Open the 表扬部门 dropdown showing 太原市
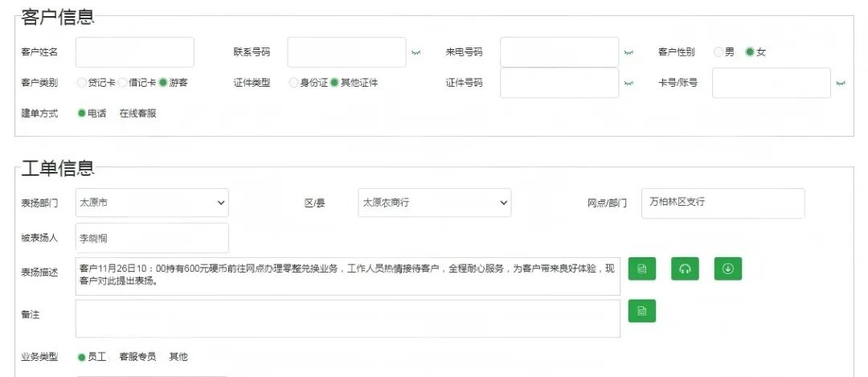 [152, 203]
